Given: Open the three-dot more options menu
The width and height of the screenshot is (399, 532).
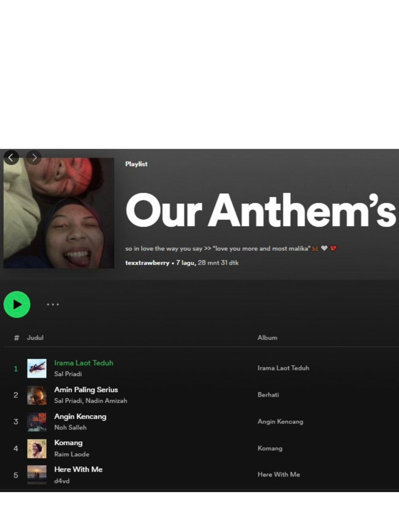Looking at the screenshot, I should click(x=53, y=305).
